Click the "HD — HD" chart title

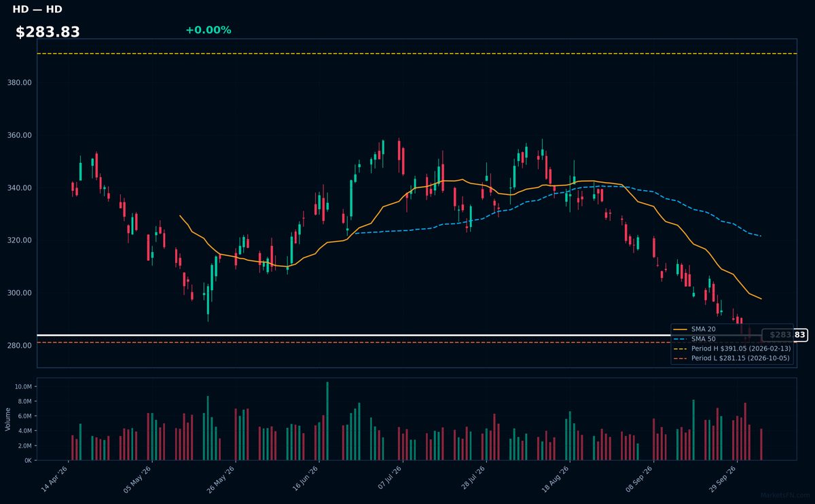coord(37,10)
